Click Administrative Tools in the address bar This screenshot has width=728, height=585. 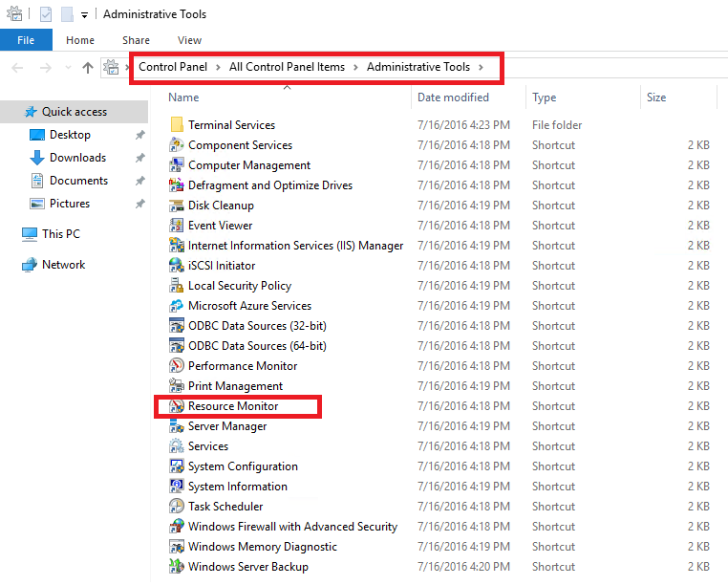click(418, 67)
